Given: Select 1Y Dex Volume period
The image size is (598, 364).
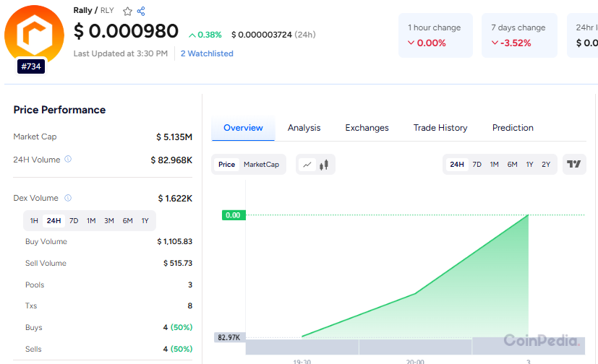Looking at the screenshot, I should click(145, 221).
